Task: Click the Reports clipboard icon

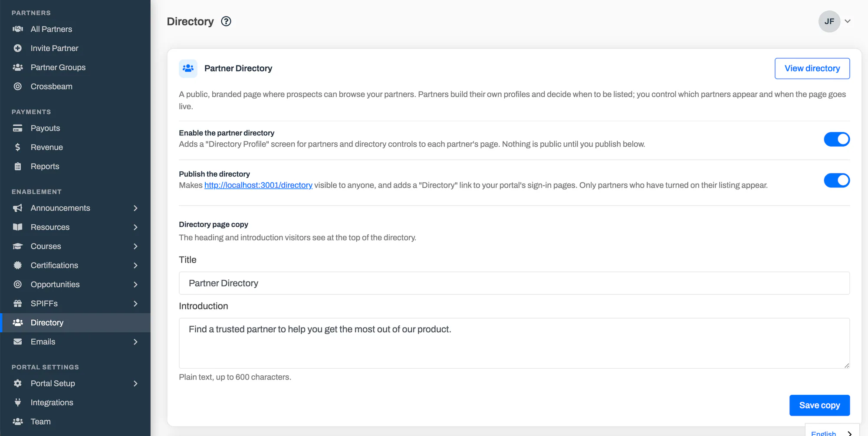Action: (x=18, y=166)
